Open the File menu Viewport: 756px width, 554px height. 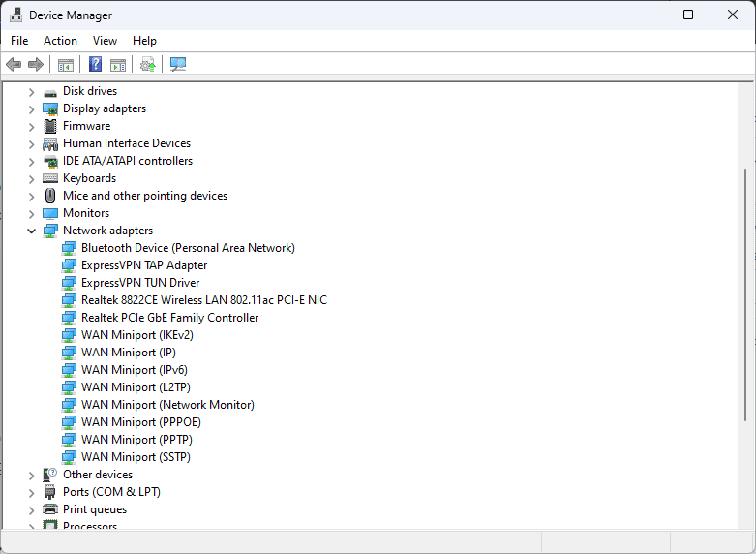pyautogui.click(x=19, y=41)
